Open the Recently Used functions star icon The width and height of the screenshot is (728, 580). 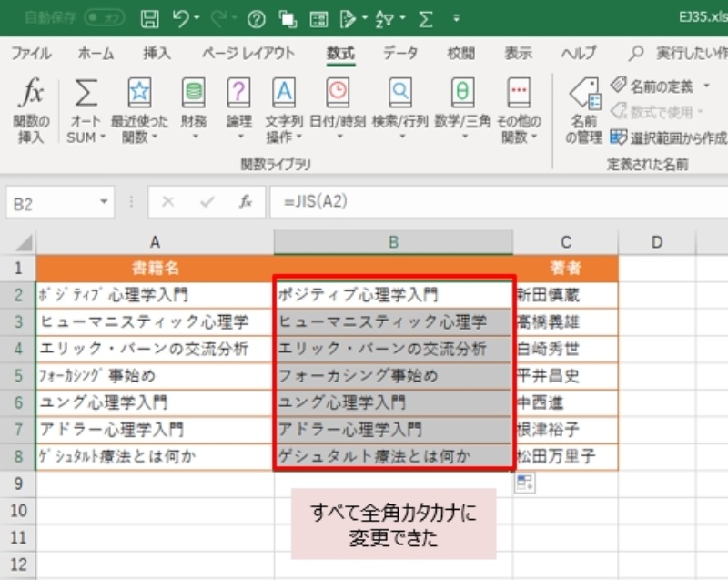(x=139, y=109)
